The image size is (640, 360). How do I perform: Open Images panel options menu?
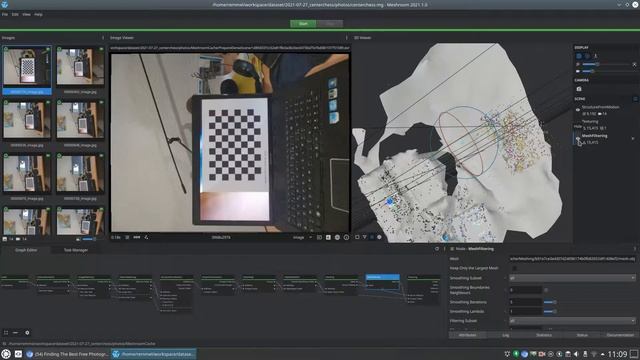(x=102, y=38)
